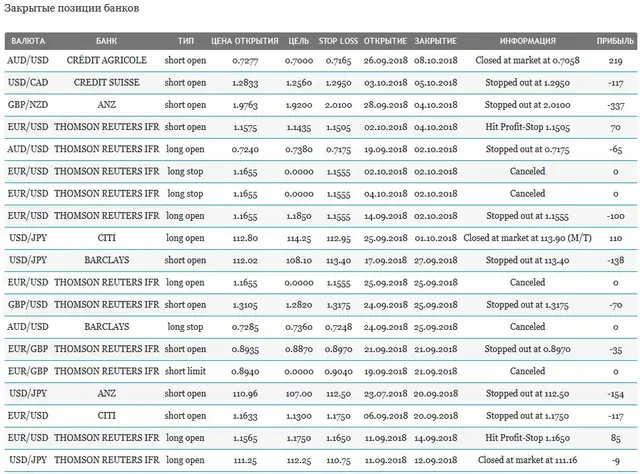Click the ЗАКРЫТИЕ column header

436,41
